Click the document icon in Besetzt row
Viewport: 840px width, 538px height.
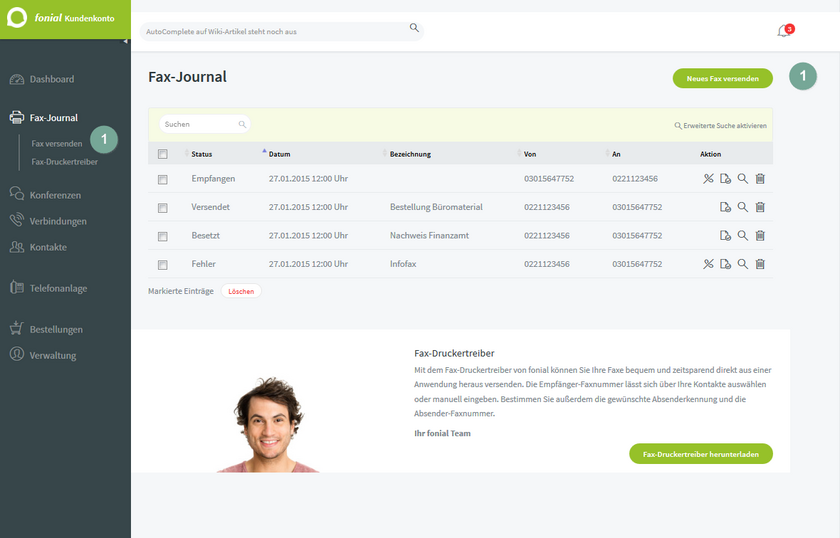pos(725,235)
